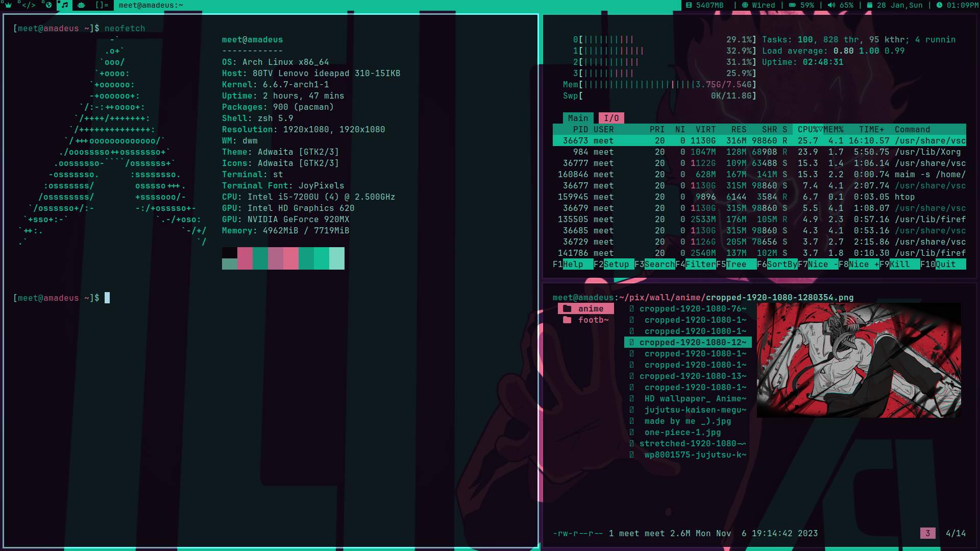The height and width of the screenshot is (551, 980).
Task: Select htop process row with PID 160846
Action: point(759,174)
